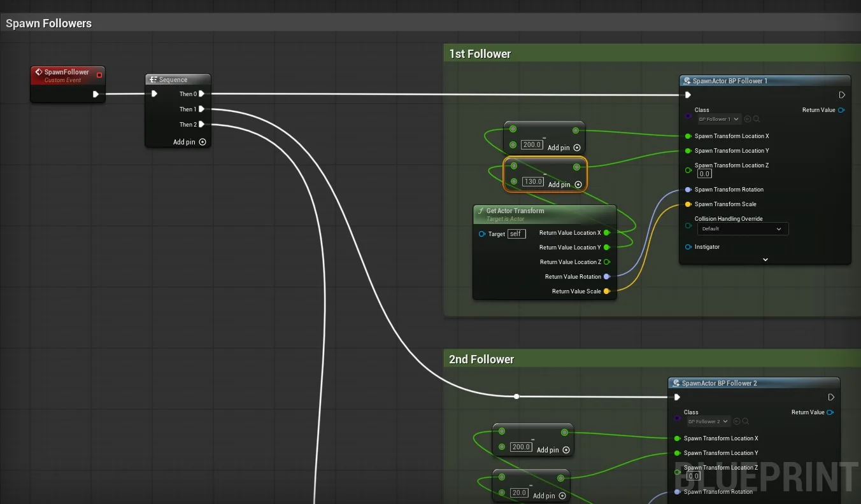Click the 200.0 value field in 2nd Follower
This screenshot has width=861, height=504.
click(521, 447)
